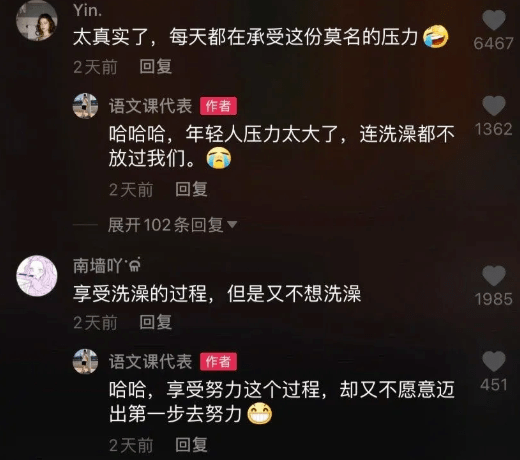Click the 作者 badge on the second reply
Viewport: 520px width, 460px height.
point(218,362)
